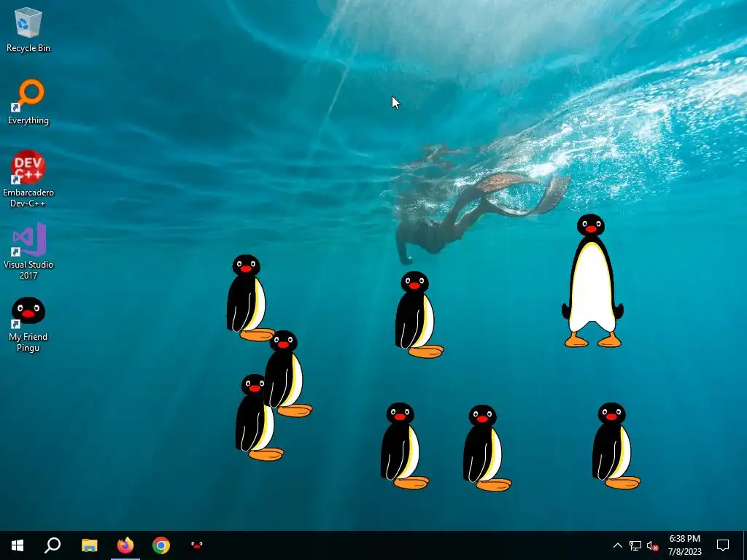Select the Everything search shortcut

click(x=28, y=102)
